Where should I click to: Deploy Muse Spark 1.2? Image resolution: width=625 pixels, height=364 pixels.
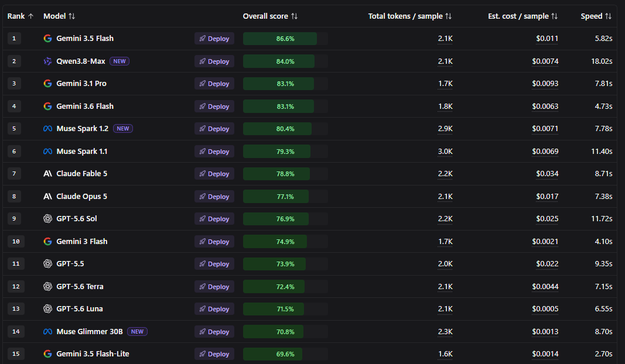(x=214, y=129)
